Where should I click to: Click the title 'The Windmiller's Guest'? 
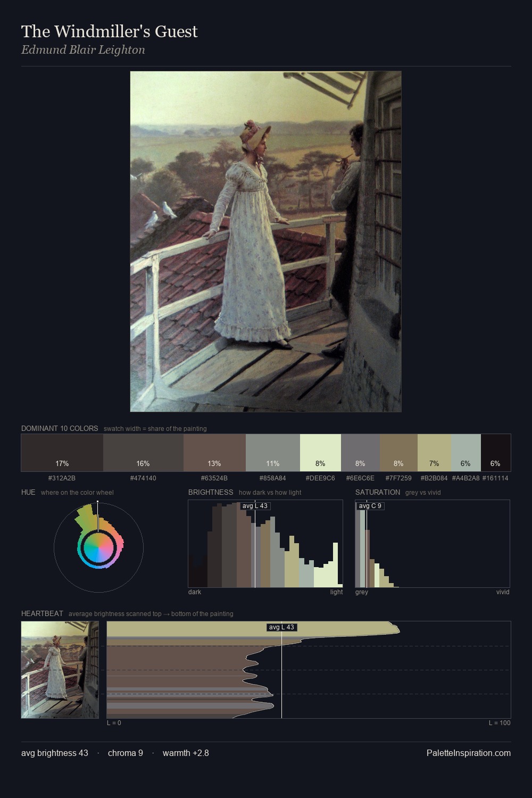point(110,31)
